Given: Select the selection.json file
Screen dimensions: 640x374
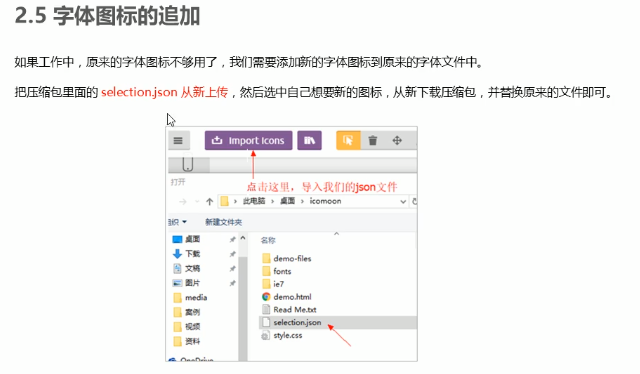Looking at the screenshot, I should [297, 322].
